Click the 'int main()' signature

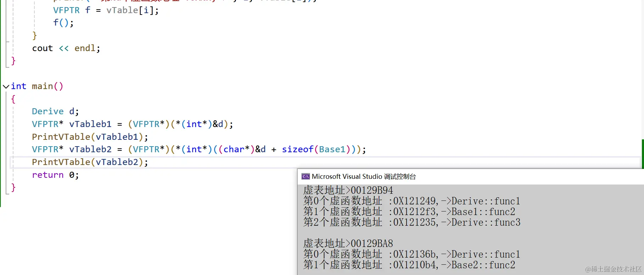coord(37,86)
